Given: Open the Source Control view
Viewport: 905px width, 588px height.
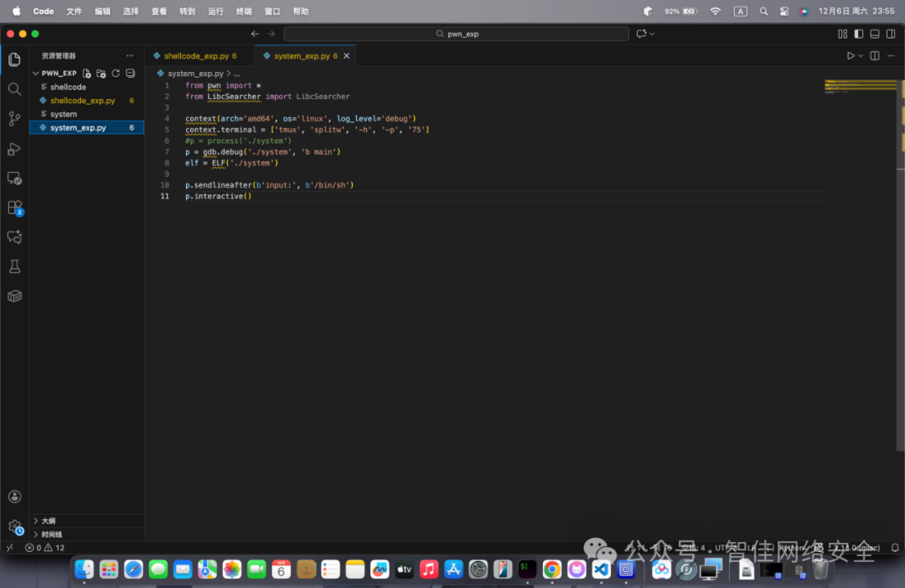Looking at the screenshot, I should [x=14, y=119].
